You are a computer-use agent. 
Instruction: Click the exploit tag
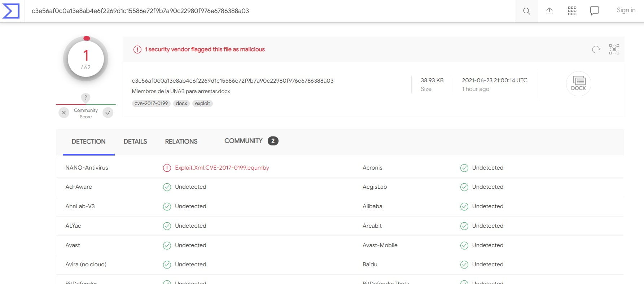[x=202, y=104]
